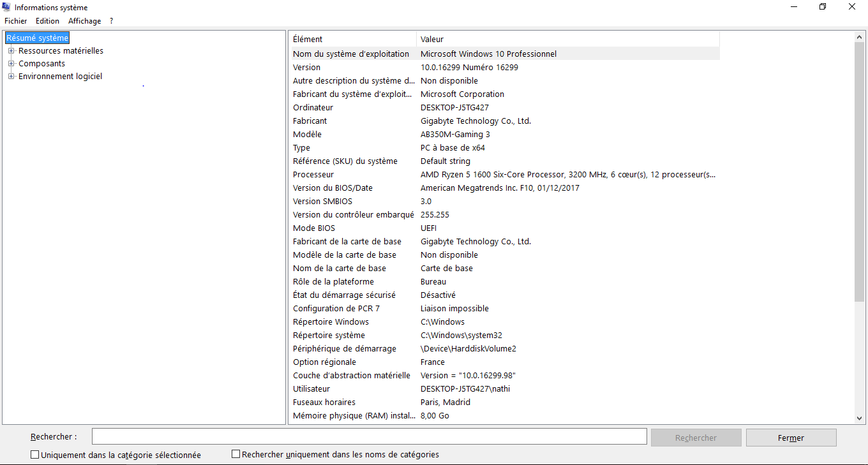The width and height of the screenshot is (868, 465).
Task: Click the value Microsoft Windows 10 Professionnel
Action: pos(488,54)
